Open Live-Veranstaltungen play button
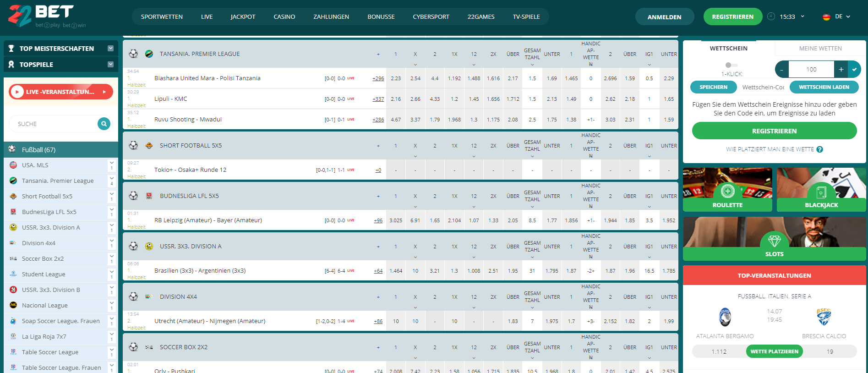Screen dimensions: 868x373 coord(17,92)
